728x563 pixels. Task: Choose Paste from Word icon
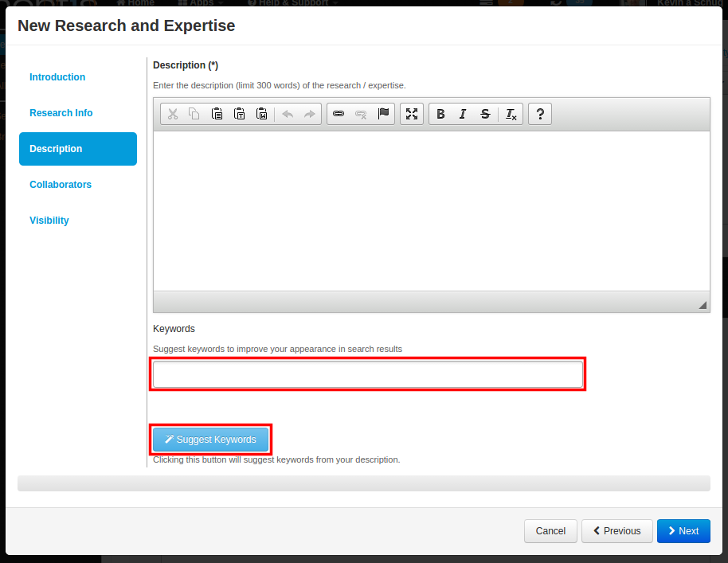(262, 114)
